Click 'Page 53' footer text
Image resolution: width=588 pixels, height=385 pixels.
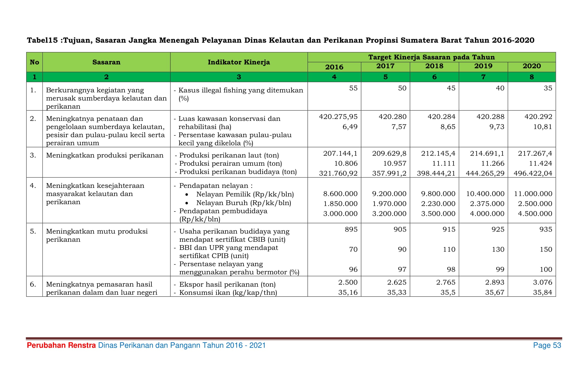pos(547,345)
